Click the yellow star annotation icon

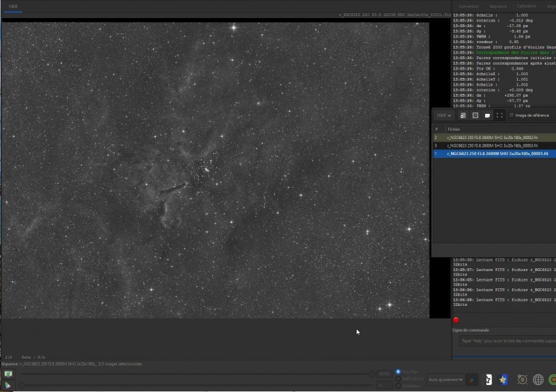[x=502, y=379]
